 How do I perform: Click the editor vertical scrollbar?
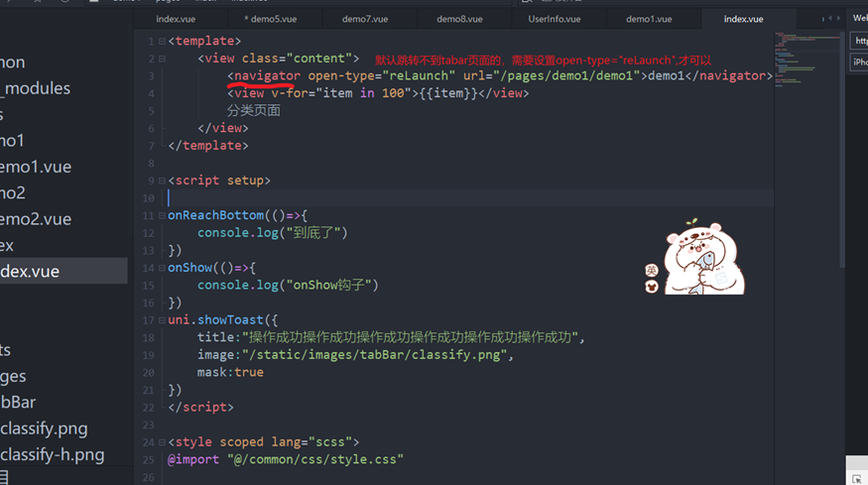[842, 150]
